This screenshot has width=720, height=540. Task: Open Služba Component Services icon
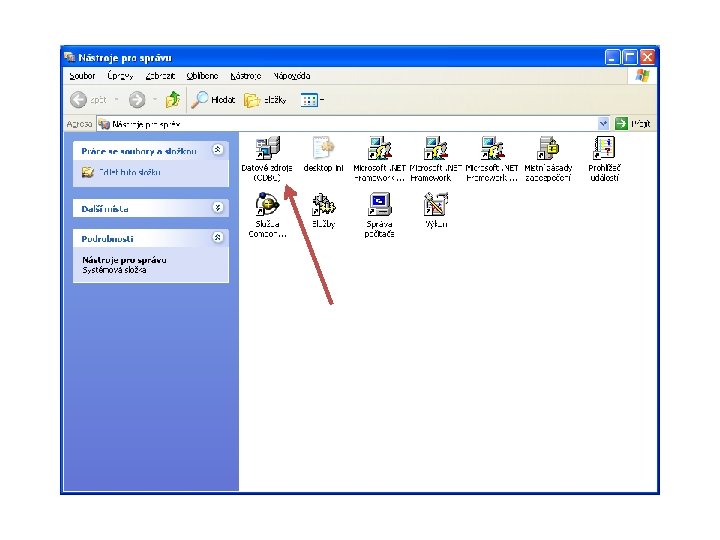coord(267,215)
